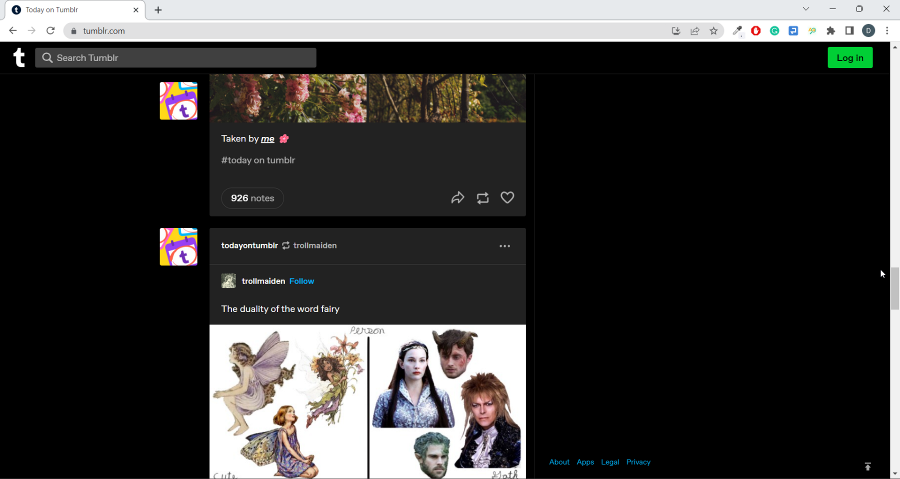Open the Legal footer link

click(610, 462)
